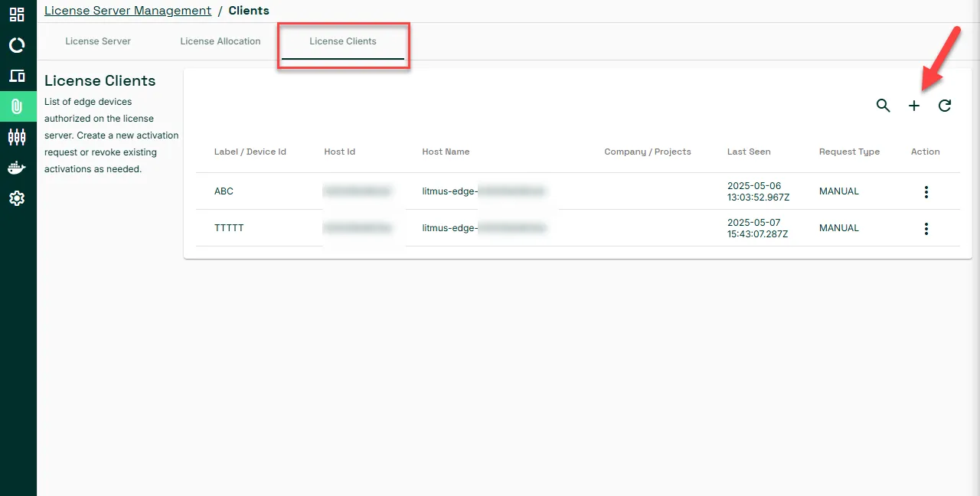Click the Clients breadcrumb text
The width and height of the screenshot is (980, 496).
point(249,11)
